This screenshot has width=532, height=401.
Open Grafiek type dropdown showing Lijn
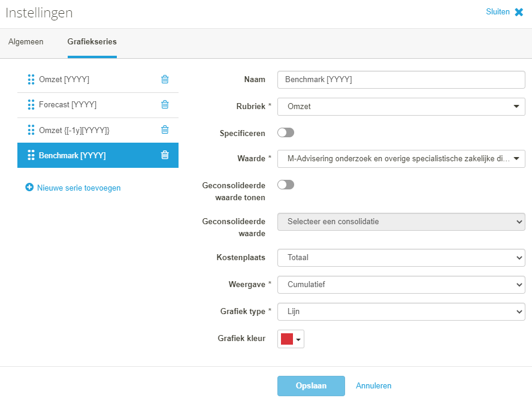click(401, 312)
